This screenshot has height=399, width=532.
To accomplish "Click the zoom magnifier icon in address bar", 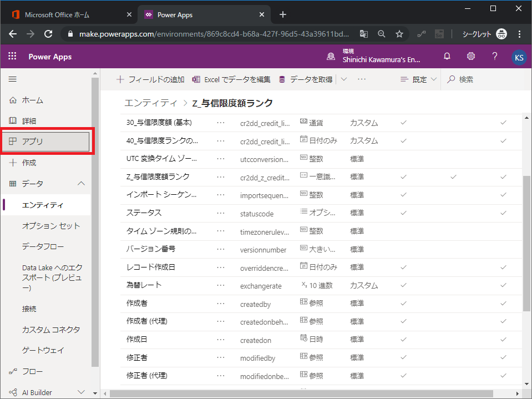I will click(381, 34).
